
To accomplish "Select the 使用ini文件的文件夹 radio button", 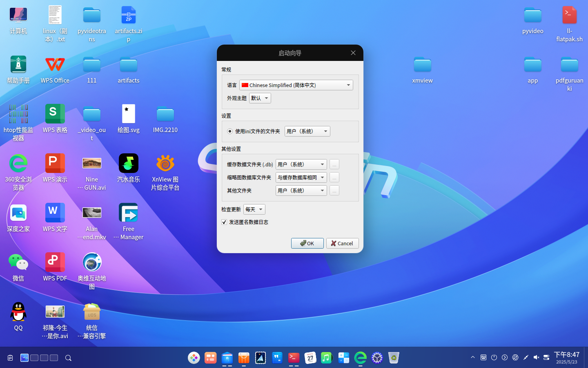I will (x=230, y=131).
